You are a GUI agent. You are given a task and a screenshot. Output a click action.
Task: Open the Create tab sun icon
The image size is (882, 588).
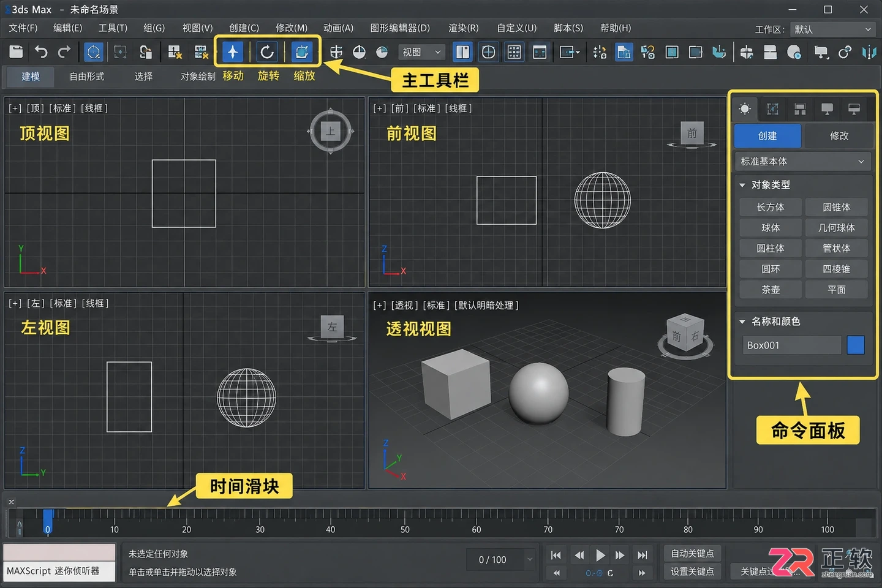point(745,109)
